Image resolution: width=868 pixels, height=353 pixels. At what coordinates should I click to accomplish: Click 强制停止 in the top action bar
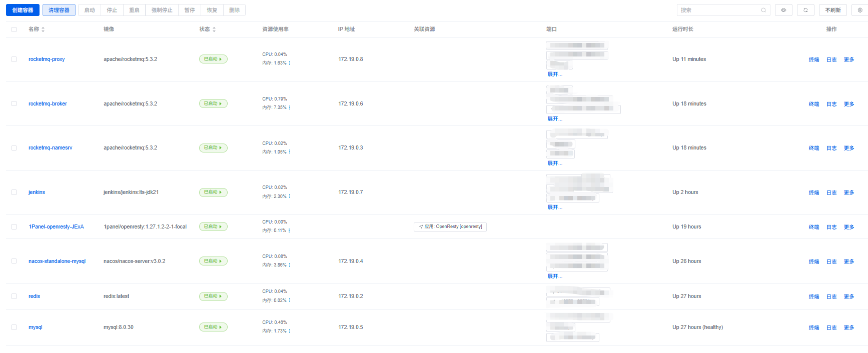[x=162, y=10]
